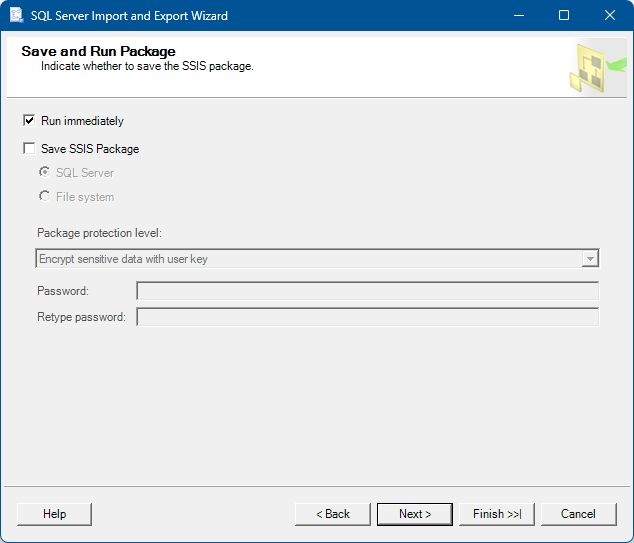Screen dimensions: 634x543
Task: Maximize the wizard window
Action: click(564, 15)
